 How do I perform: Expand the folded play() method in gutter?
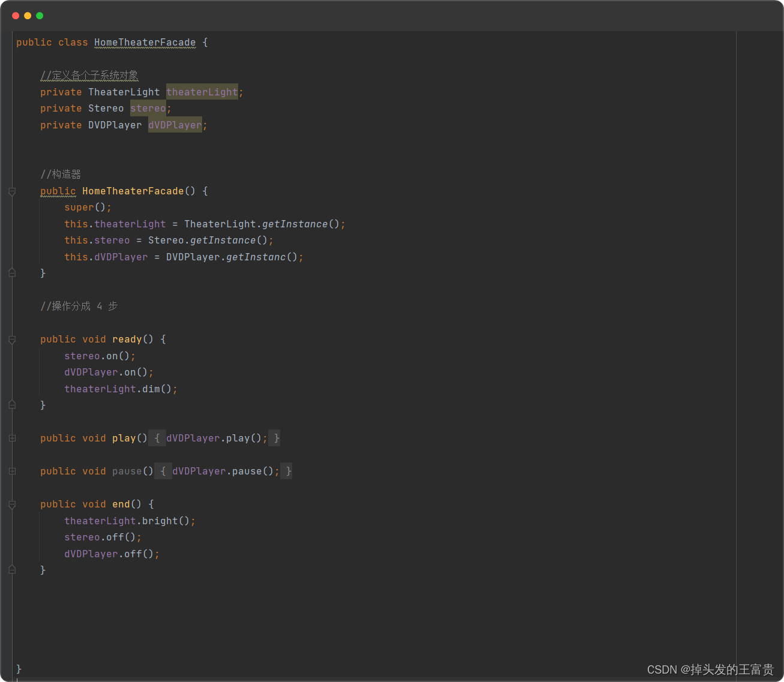(12, 438)
